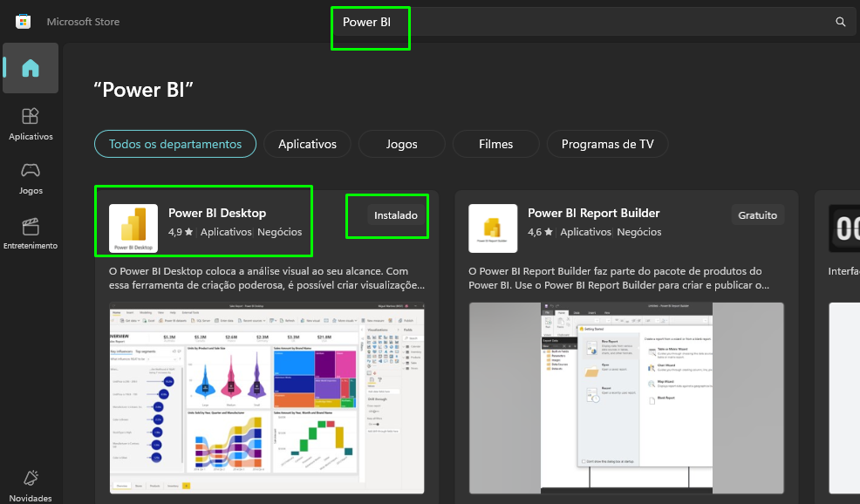The image size is (860, 504).
Task: Select the Programas de TV filter chip
Action: [x=607, y=144]
